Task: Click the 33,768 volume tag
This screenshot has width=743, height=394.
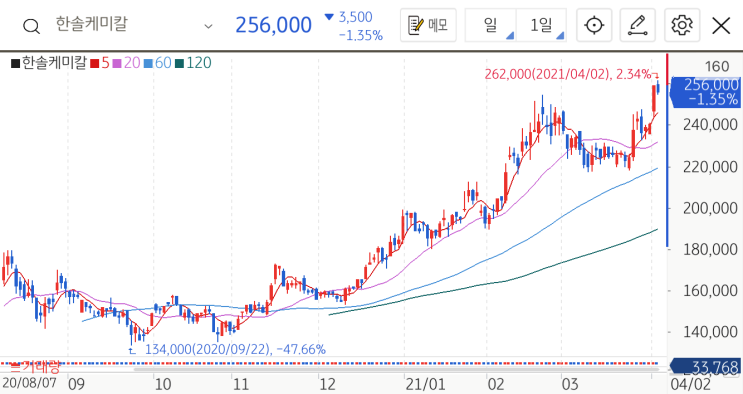Action: click(706, 367)
